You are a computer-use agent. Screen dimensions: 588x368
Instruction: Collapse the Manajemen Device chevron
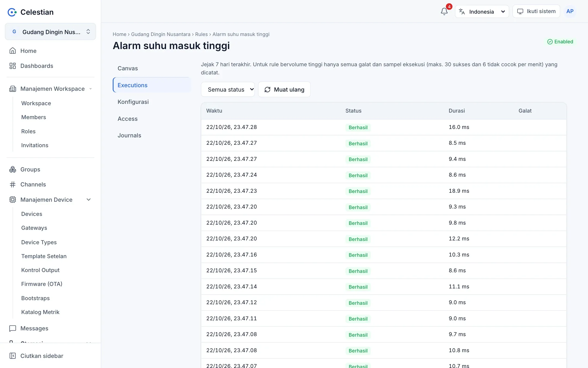pos(88,200)
